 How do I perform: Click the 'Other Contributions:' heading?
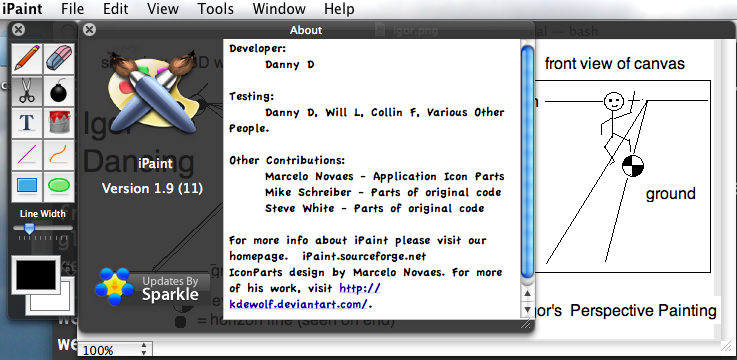click(x=287, y=160)
